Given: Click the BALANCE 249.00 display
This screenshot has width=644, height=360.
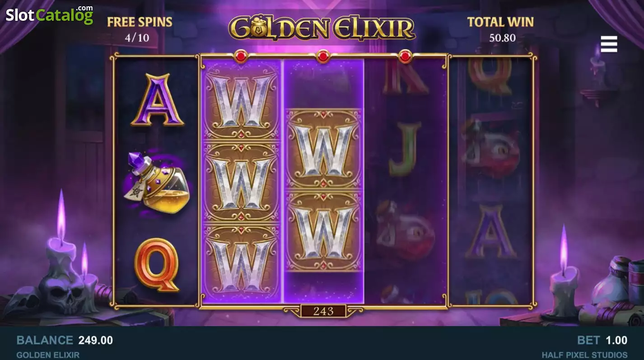Looking at the screenshot, I should tap(65, 340).
